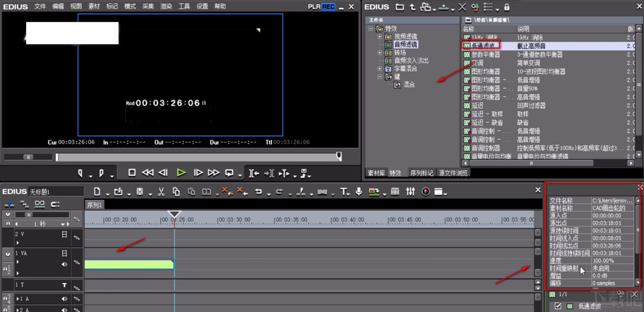Select the 序列1 sequence tab
This screenshot has width=644, height=312.
95,205
